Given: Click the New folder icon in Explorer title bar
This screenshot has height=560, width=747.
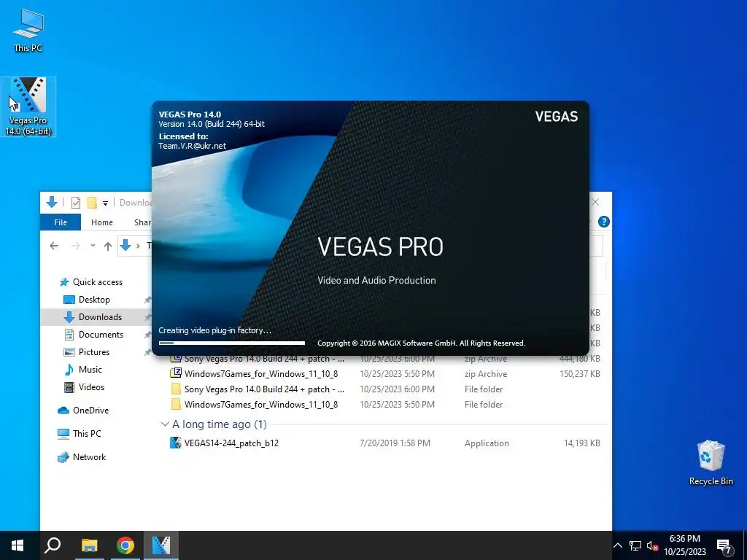Looking at the screenshot, I should click(91, 203).
